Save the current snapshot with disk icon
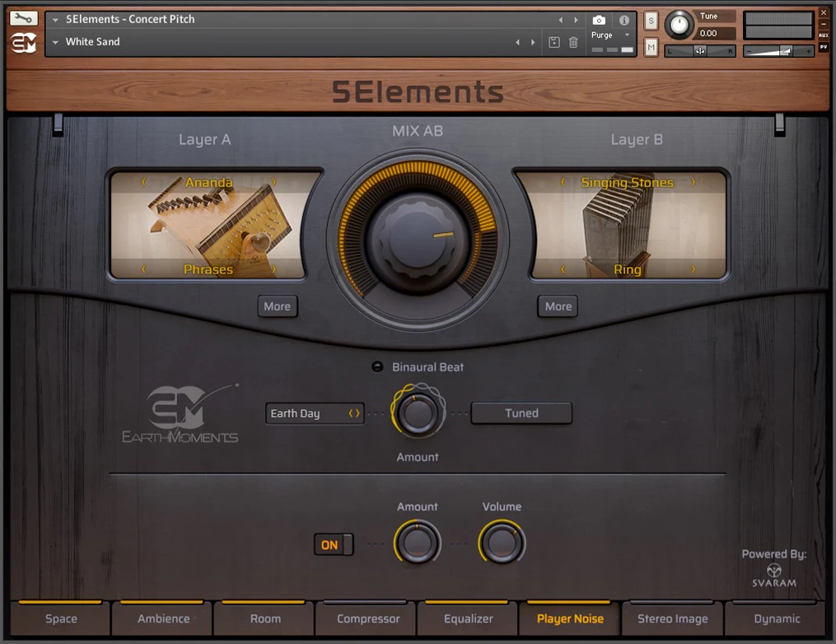 tap(554, 42)
